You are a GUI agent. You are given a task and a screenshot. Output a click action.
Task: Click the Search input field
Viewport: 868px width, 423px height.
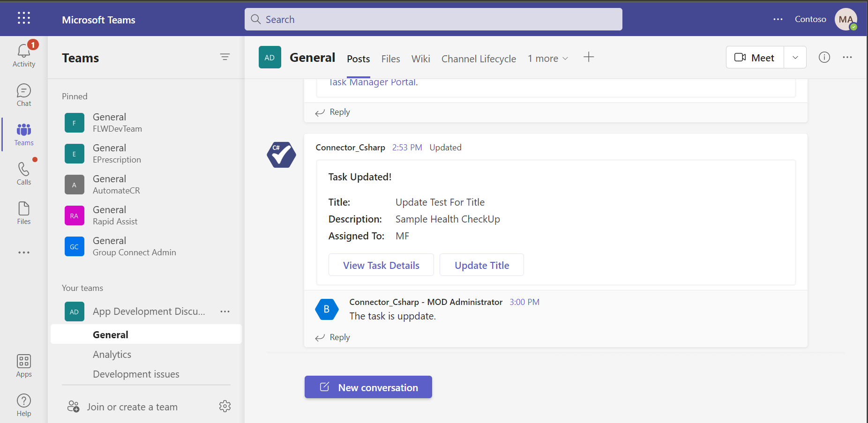(434, 19)
